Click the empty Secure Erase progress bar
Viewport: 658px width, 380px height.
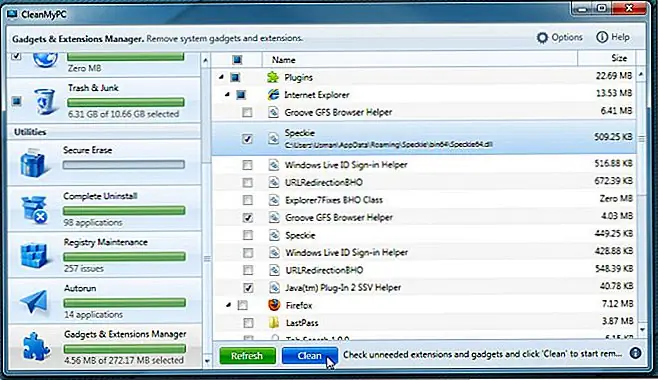124,164
